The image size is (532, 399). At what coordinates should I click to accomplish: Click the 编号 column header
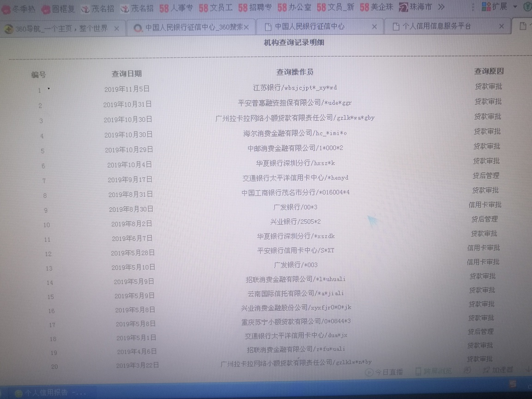point(38,75)
